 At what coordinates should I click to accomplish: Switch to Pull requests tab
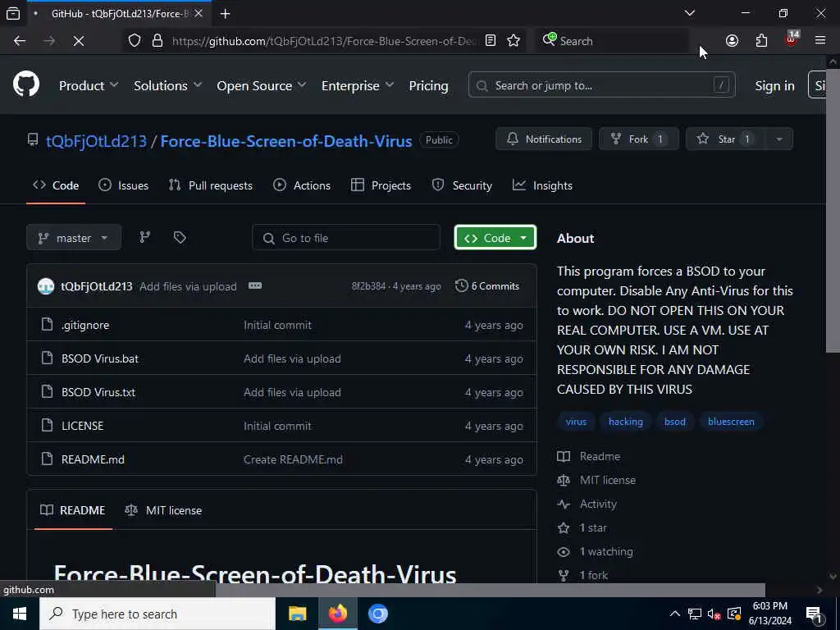coord(211,185)
